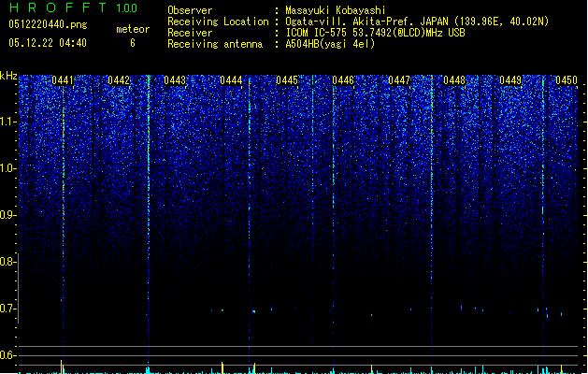Click the antenna value A504HB(yagi 4el)
This screenshot has height=374, width=588.
(330, 44)
